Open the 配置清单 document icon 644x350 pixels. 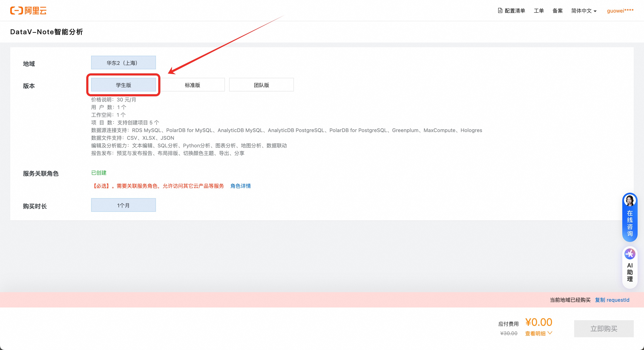point(500,10)
